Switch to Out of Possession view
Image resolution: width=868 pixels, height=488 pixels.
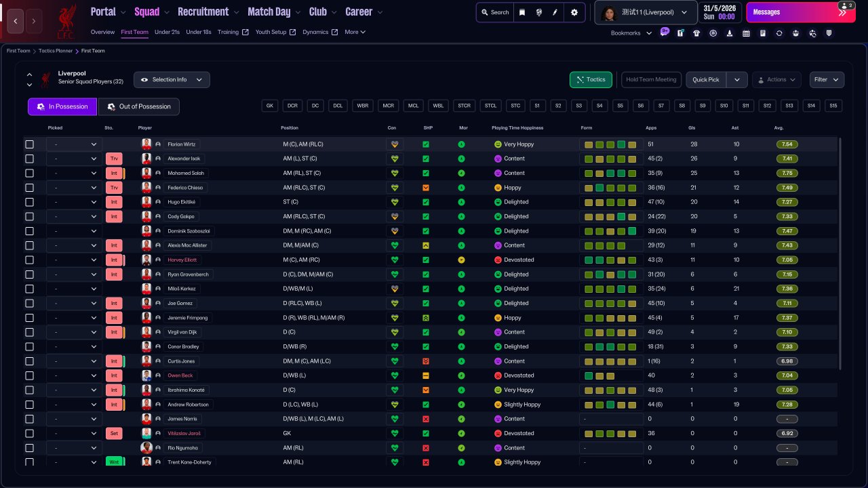139,106
